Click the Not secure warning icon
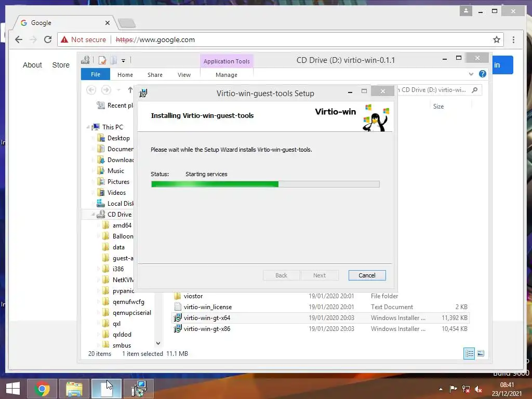Viewport: 532px width, 399px height. point(64,39)
